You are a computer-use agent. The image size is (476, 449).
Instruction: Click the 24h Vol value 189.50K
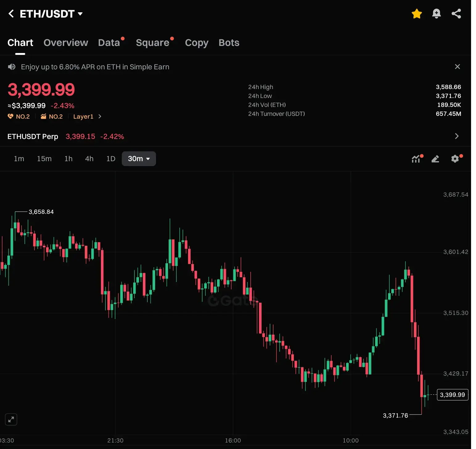click(449, 105)
